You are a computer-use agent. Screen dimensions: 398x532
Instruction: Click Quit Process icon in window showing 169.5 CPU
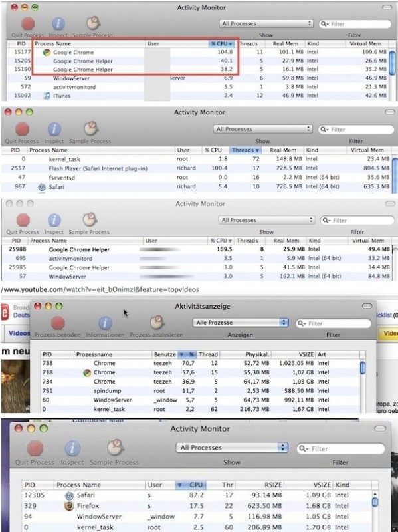tap(23, 220)
